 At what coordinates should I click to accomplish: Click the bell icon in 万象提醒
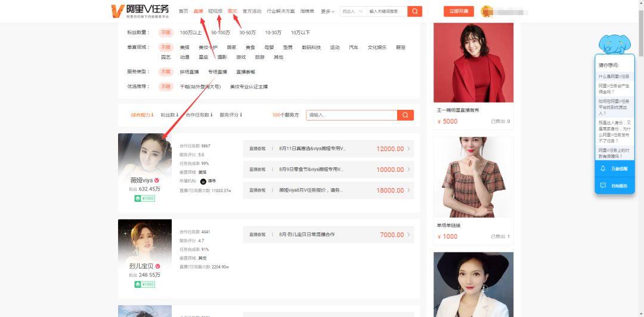(603, 168)
